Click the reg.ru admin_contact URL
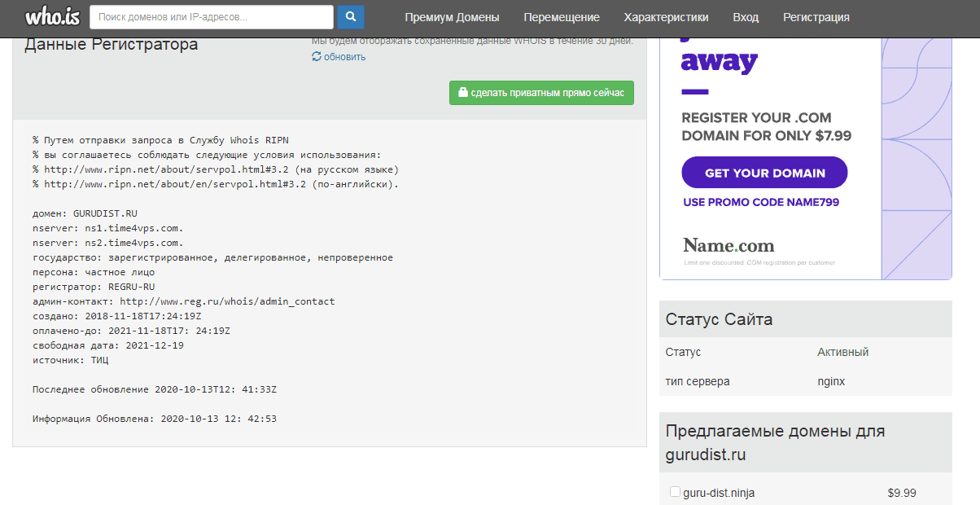The width and height of the screenshot is (980, 505). click(x=227, y=301)
